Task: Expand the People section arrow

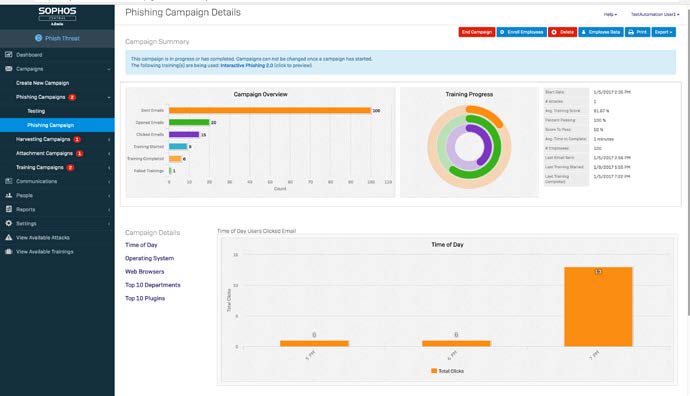Action: click(109, 196)
